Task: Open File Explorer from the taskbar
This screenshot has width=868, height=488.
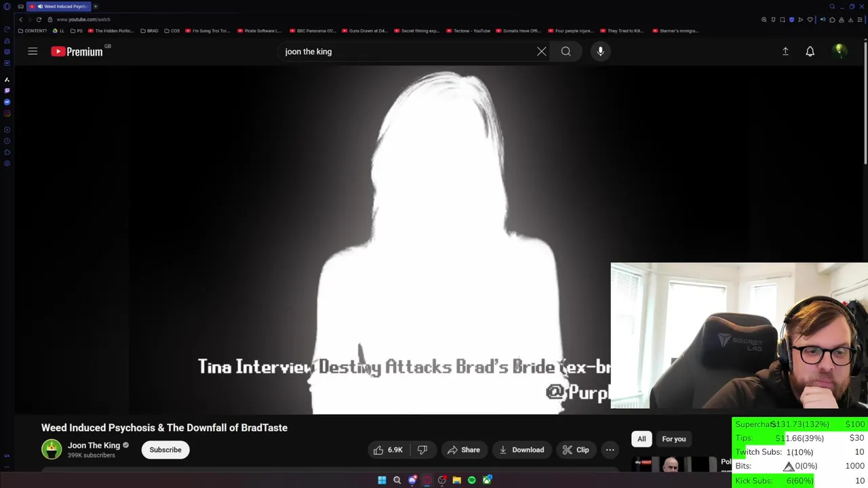Action: [457, 480]
